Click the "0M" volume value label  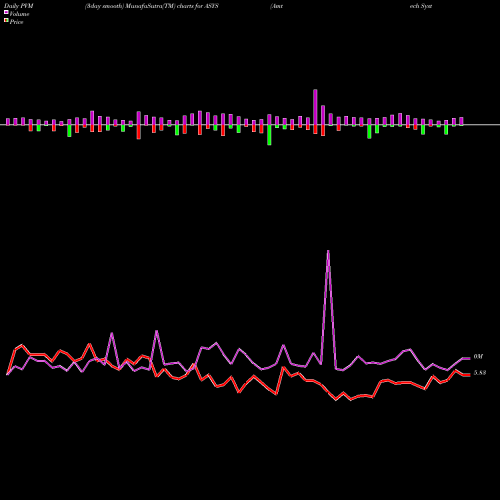pos(478,357)
